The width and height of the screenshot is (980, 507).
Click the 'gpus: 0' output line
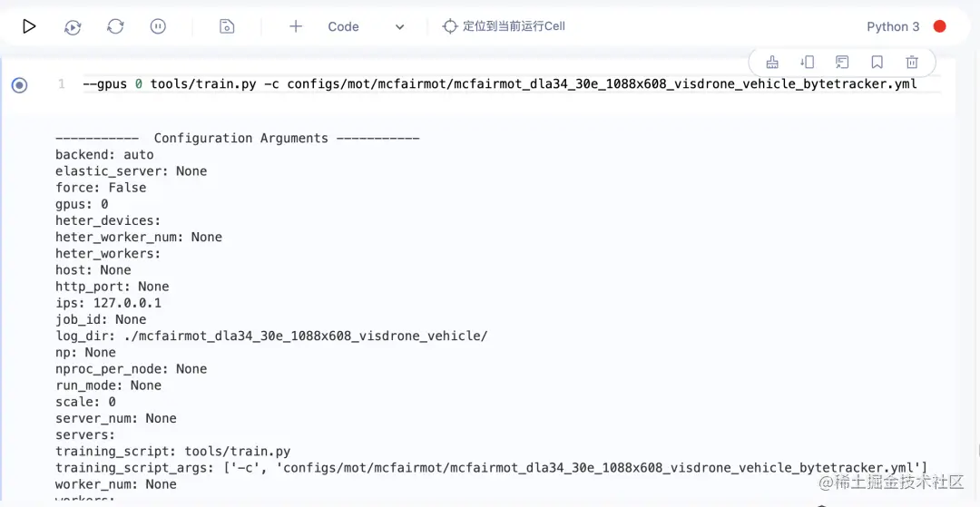point(82,204)
